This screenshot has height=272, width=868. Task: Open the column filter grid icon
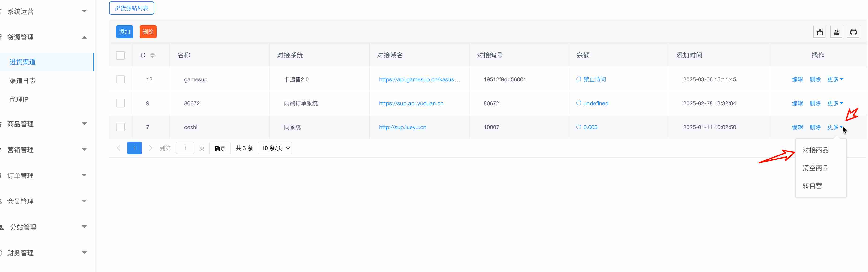819,32
